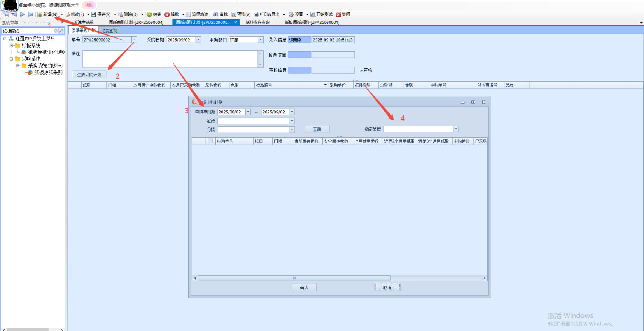Image resolution: width=644 pixels, height=331 pixels.
Task: Click right arrow of dialog horizontal scrollbar
Action: (x=484, y=278)
